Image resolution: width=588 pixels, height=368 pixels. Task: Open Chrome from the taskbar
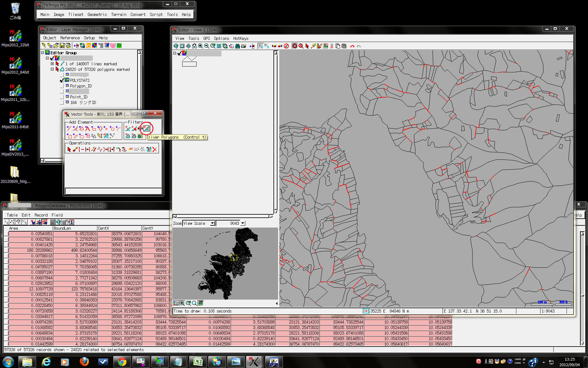122,362
